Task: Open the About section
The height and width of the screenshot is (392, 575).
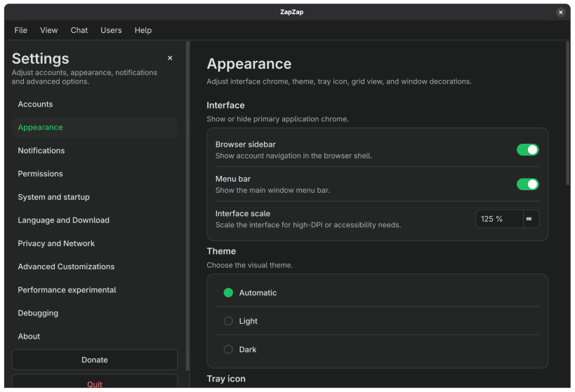Action: 95,337
